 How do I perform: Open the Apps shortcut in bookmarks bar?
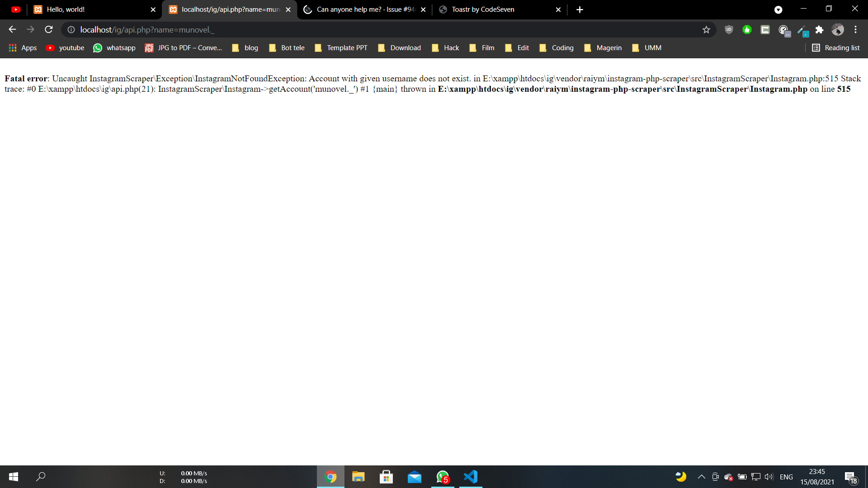tap(23, 48)
